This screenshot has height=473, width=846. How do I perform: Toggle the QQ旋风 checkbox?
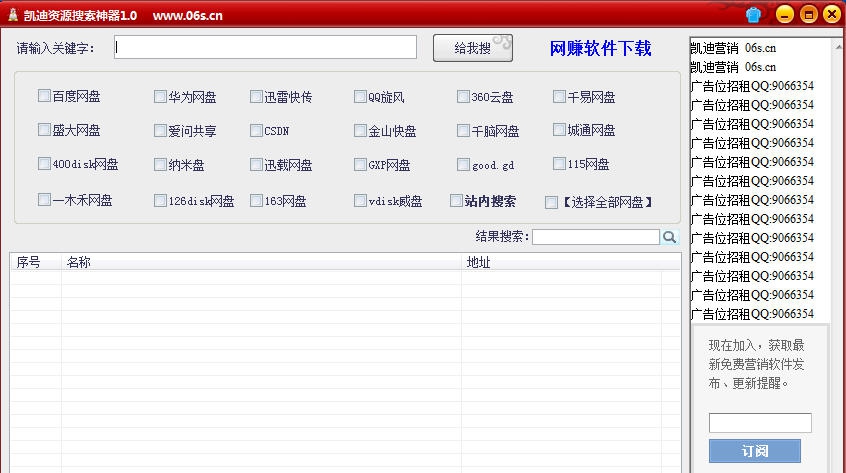(x=360, y=97)
